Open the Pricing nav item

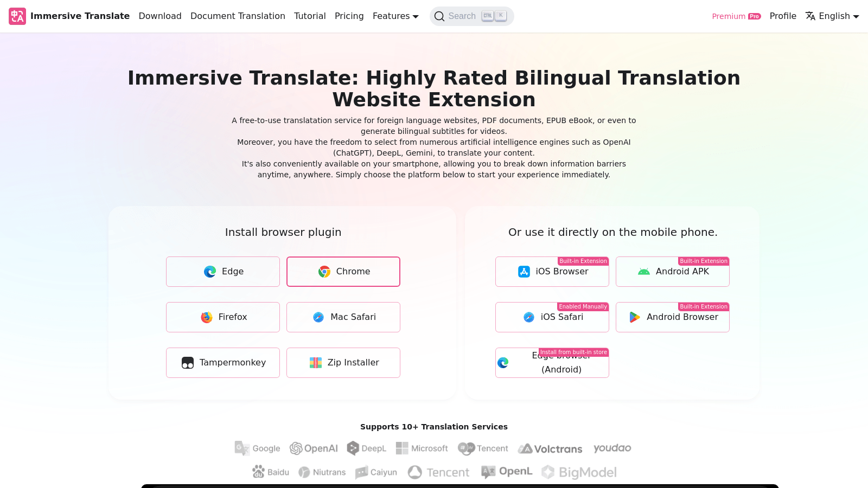point(349,16)
